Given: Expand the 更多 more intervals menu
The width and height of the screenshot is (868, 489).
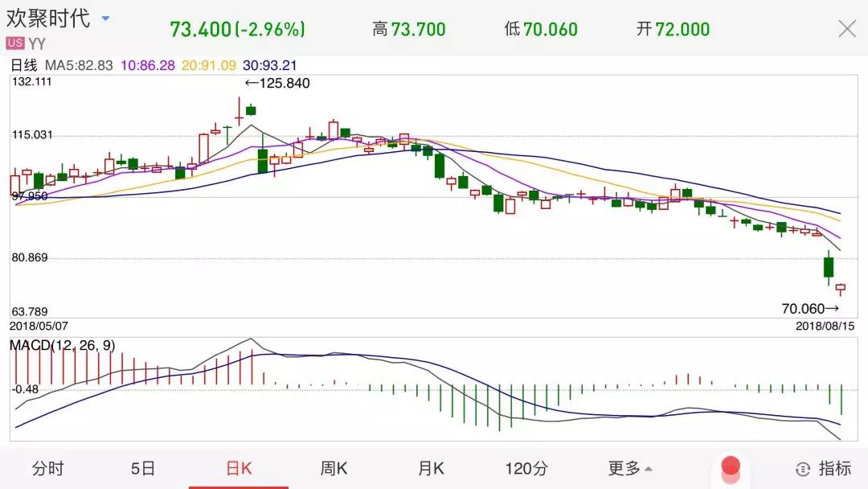Looking at the screenshot, I should click(629, 469).
